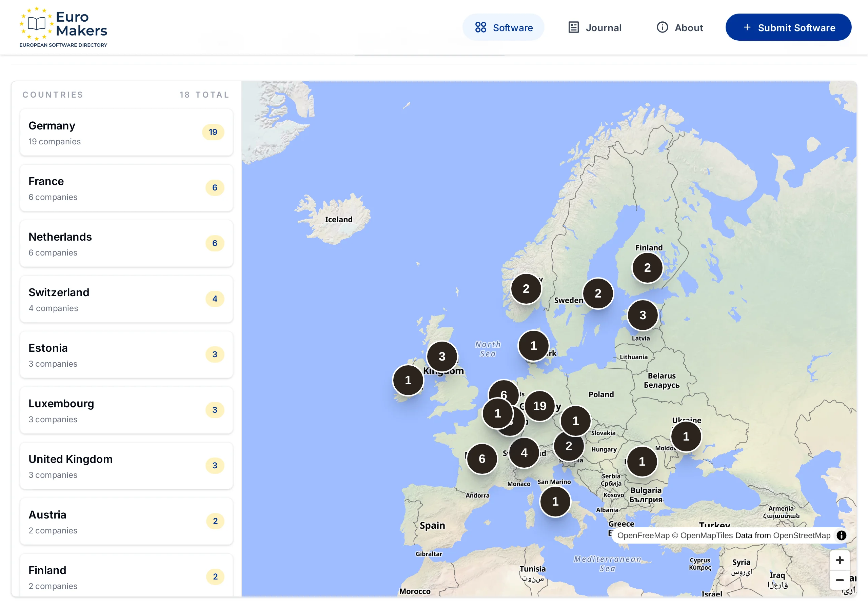Click the 'Poland' label on the map
This screenshot has width=868, height=610.
[x=601, y=394]
